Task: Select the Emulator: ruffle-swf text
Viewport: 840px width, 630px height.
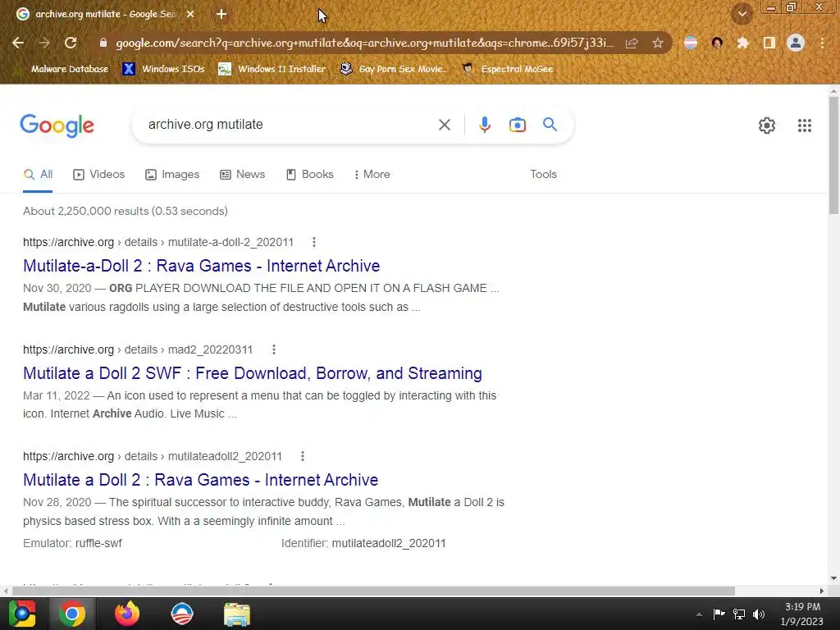Action: [72, 543]
